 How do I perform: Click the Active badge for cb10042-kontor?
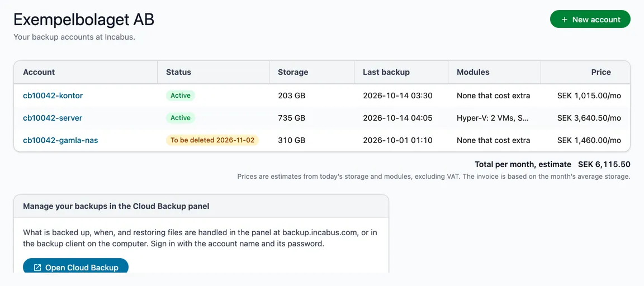pyautogui.click(x=181, y=96)
